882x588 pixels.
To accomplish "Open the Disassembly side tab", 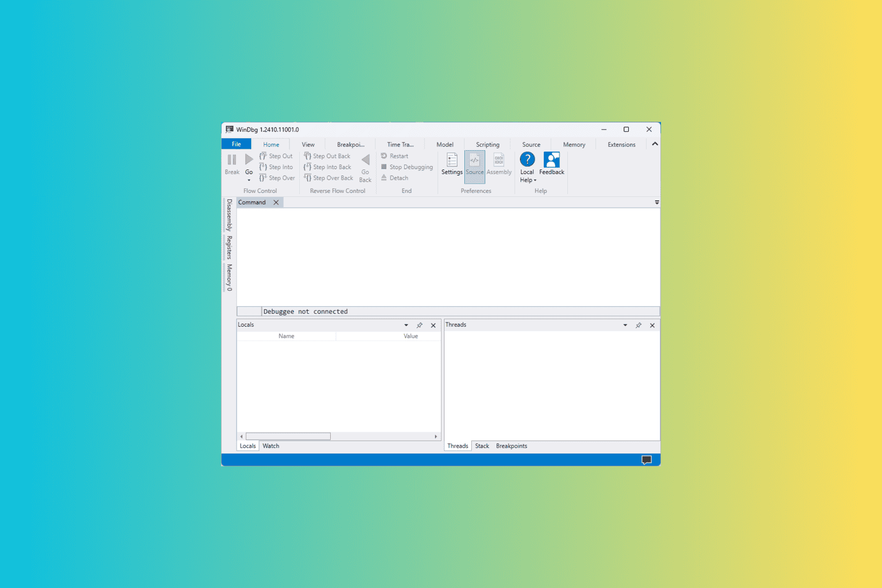I will (x=229, y=215).
